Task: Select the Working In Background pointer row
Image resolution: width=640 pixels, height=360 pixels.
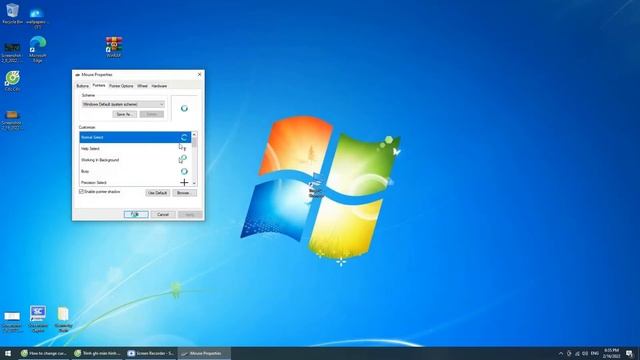Action: point(135,160)
